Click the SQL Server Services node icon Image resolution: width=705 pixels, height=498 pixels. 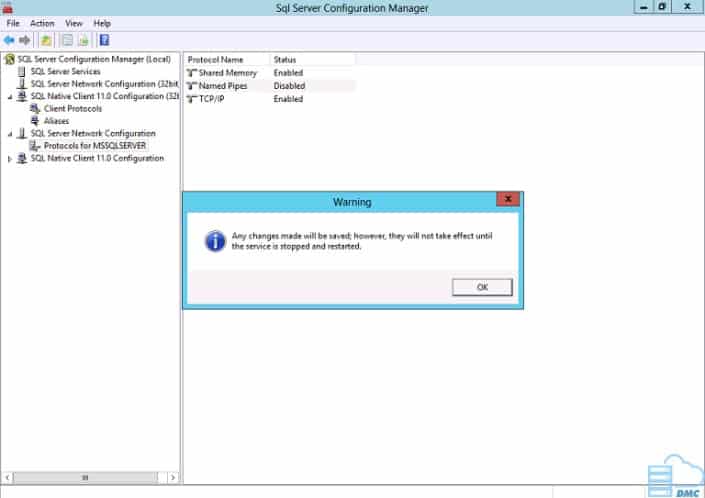[x=22, y=71]
